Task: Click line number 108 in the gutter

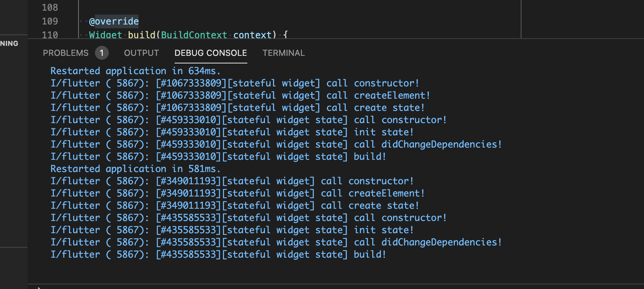Action: [x=50, y=8]
